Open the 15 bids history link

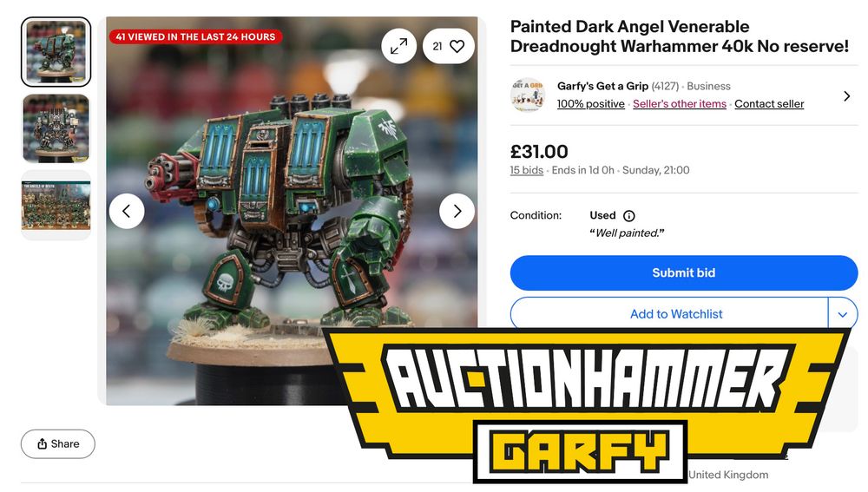click(527, 170)
